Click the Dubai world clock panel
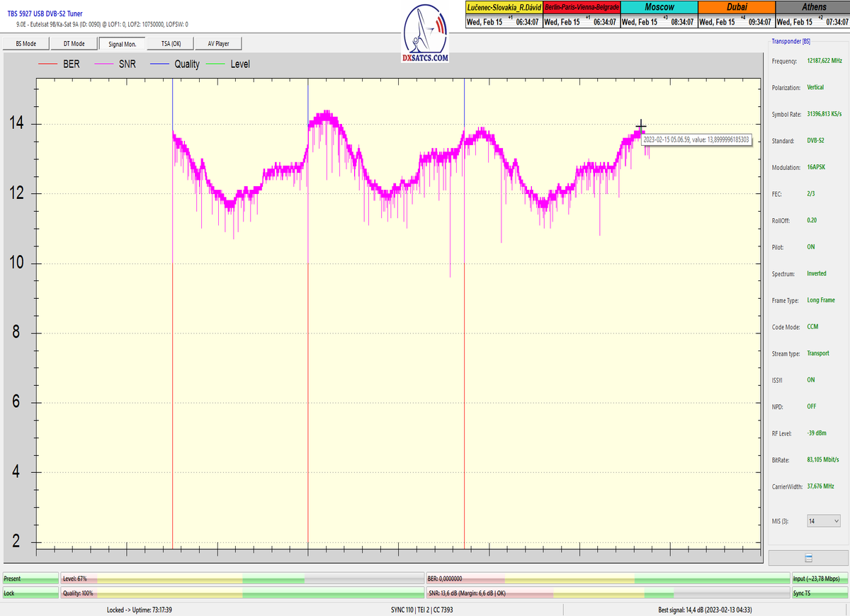Viewport: 850px width, 616px height. [737, 14]
